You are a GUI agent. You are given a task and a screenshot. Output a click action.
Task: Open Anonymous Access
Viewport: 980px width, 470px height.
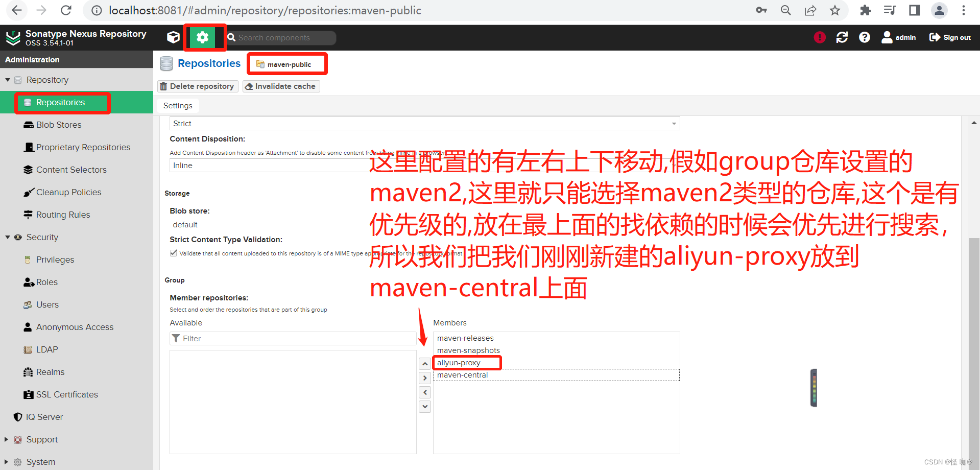coord(77,327)
